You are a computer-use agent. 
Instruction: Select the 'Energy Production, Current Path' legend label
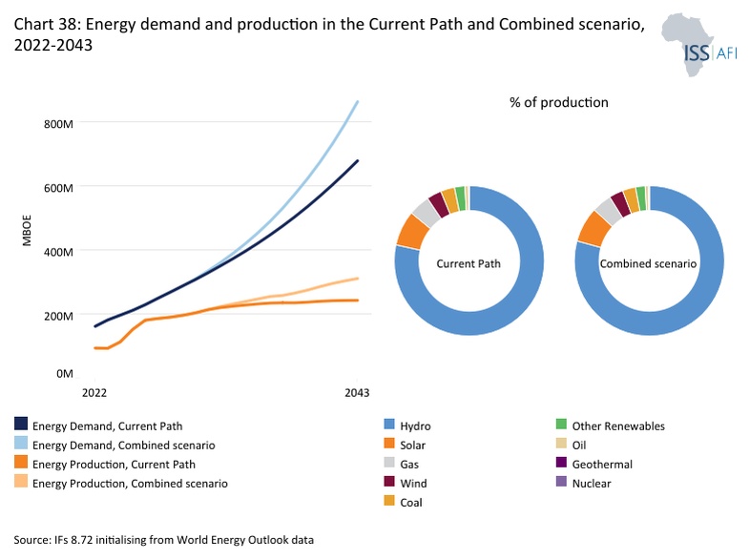pyautogui.click(x=114, y=465)
